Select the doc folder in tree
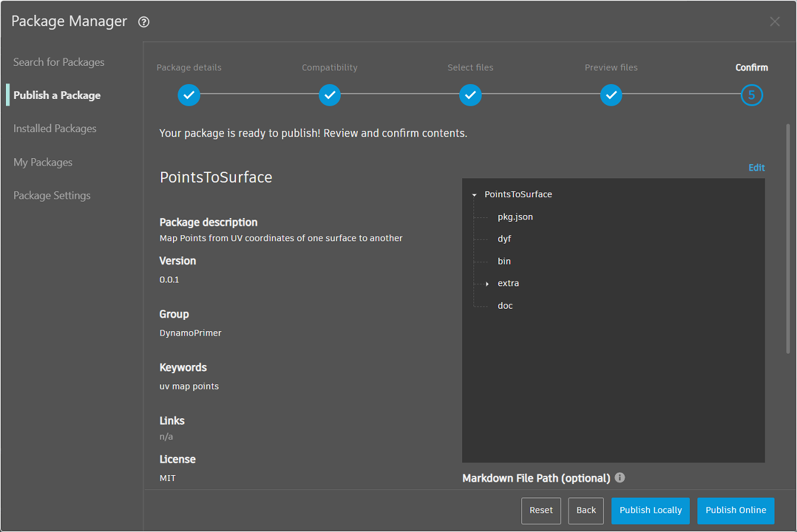 tap(505, 306)
